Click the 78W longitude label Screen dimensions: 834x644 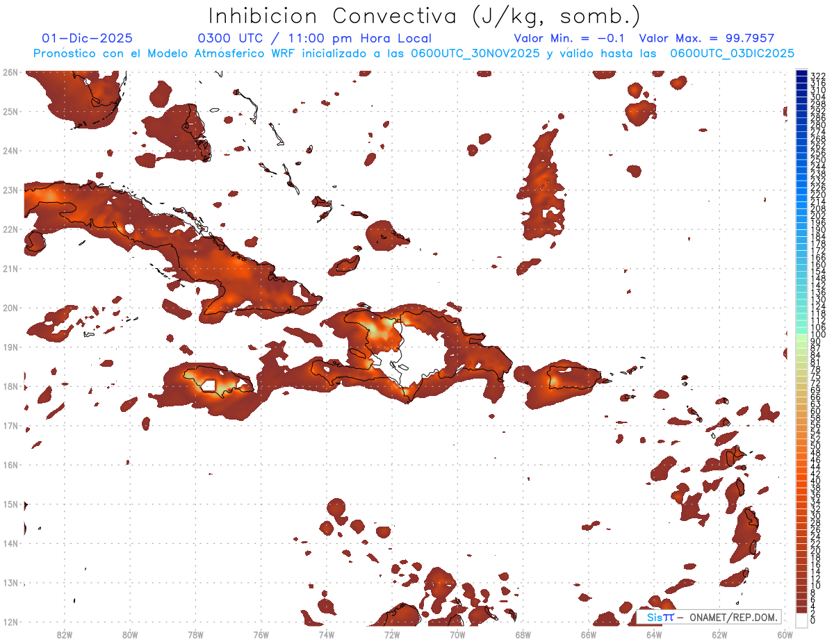195,634
